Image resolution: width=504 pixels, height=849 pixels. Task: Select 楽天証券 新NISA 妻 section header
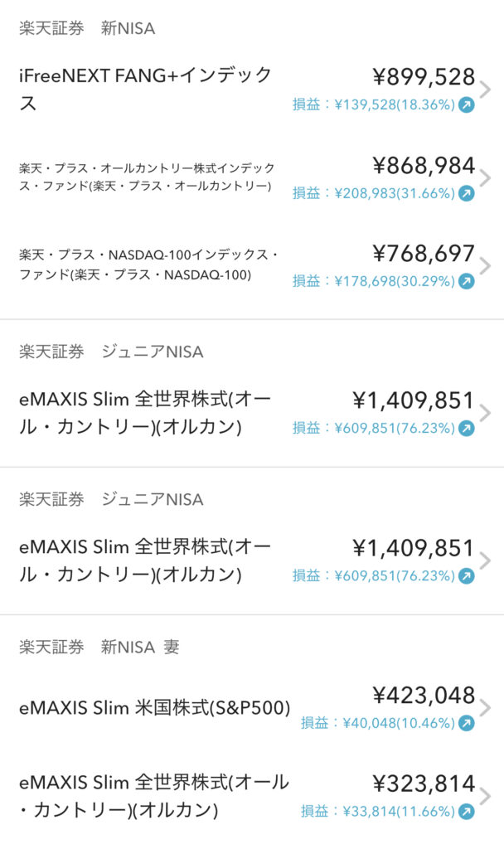click(x=99, y=648)
